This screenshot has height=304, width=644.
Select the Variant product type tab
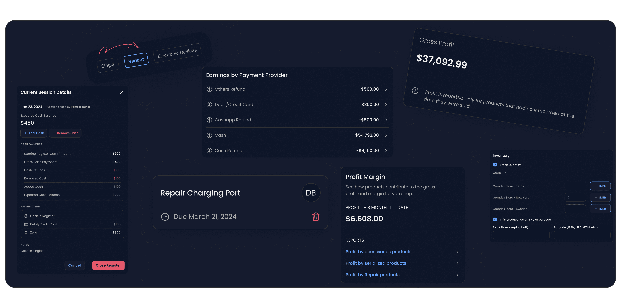click(x=136, y=60)
